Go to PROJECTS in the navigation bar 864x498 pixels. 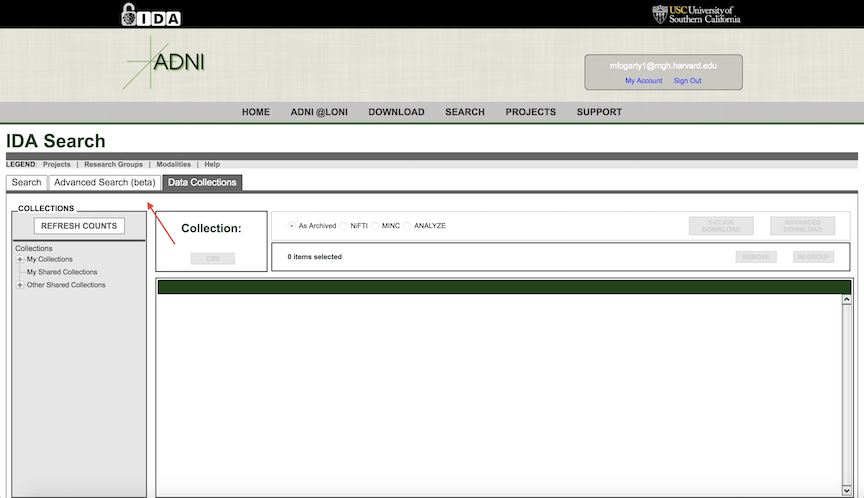click(x=530, y=112)
